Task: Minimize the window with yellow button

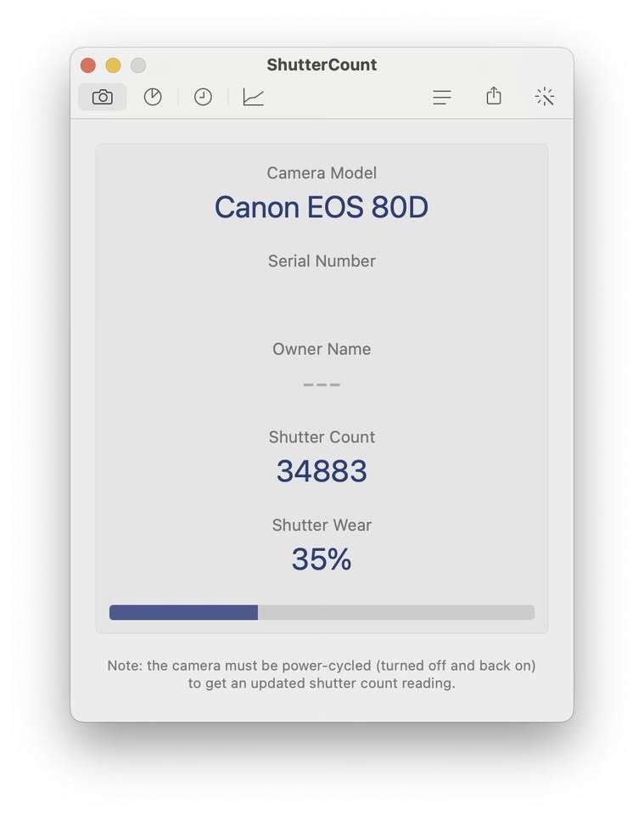Action: (x=113, y=65)
